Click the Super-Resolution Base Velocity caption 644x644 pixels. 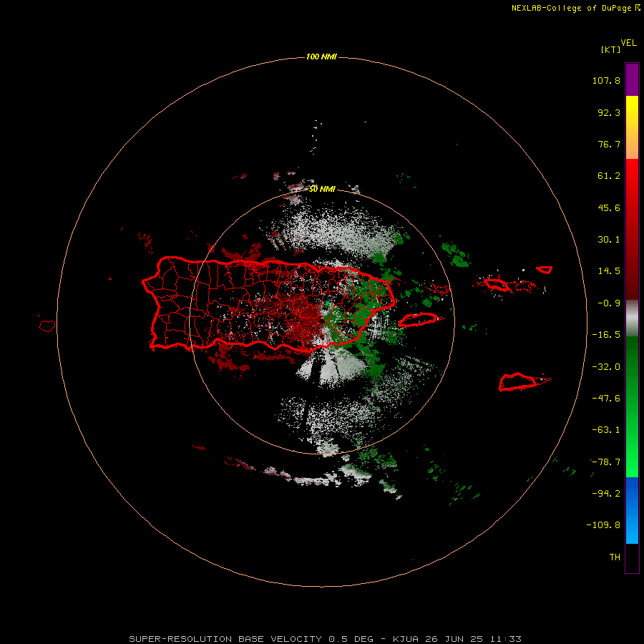[x=326, y=639]
